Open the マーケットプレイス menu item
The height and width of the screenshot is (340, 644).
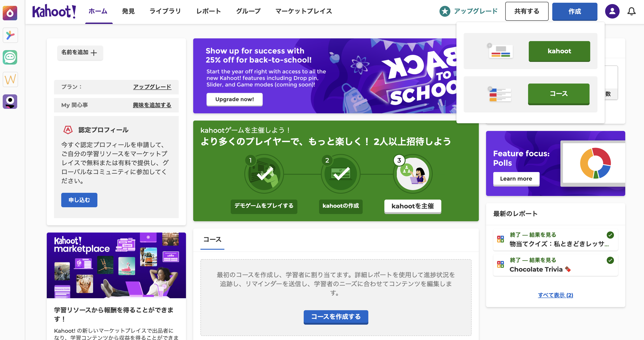303,11
